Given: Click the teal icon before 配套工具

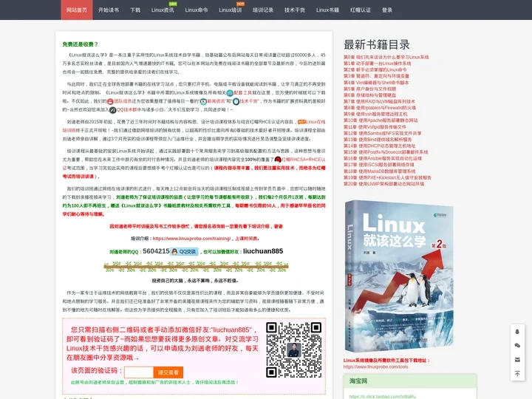Looking at the screenshot, I should click(230, 92).
